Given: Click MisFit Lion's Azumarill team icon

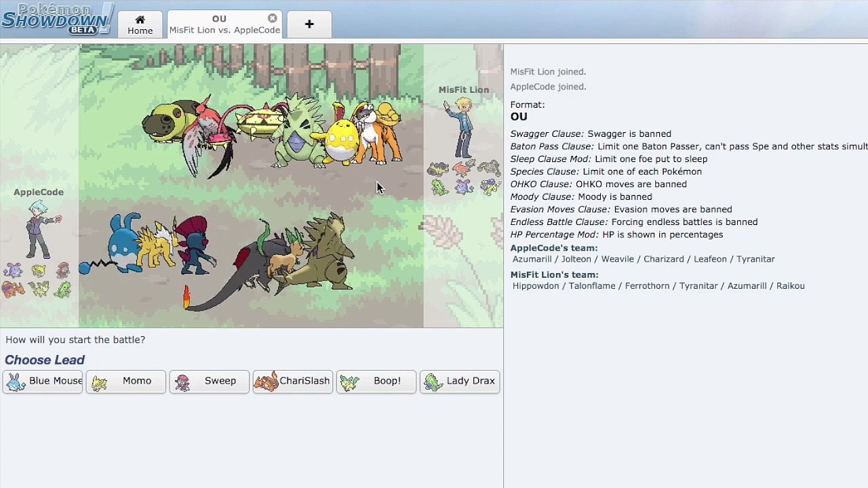Looking at the screenshot, I should coord(463,186).
